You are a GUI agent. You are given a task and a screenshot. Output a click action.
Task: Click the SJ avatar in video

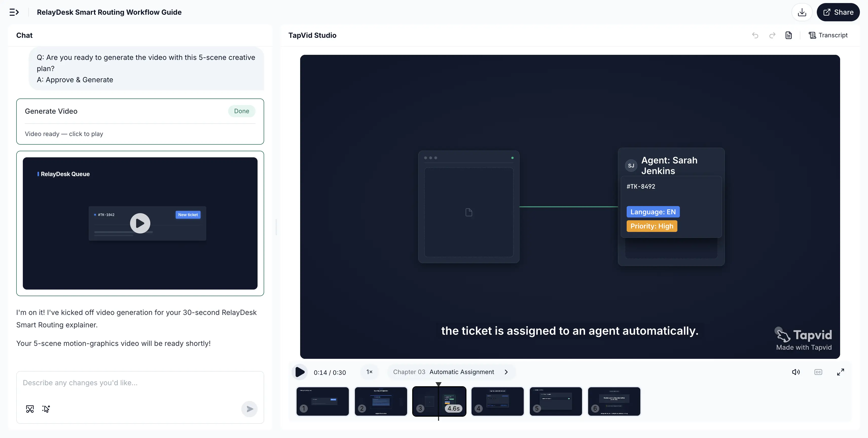click(x=631, y=165)
